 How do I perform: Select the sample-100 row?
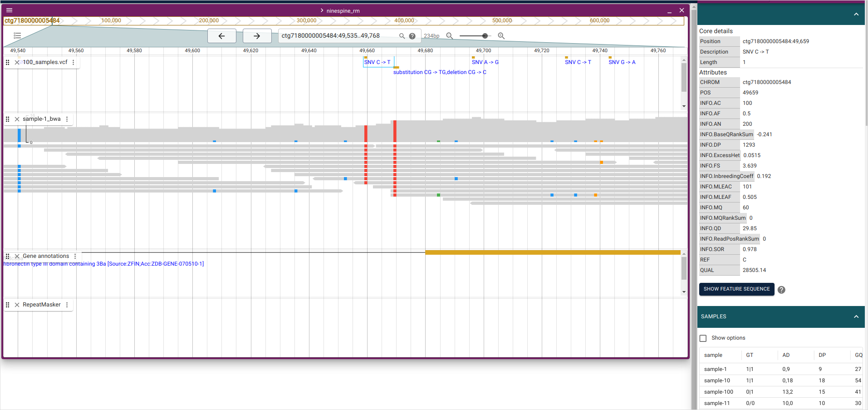point(781,392)
